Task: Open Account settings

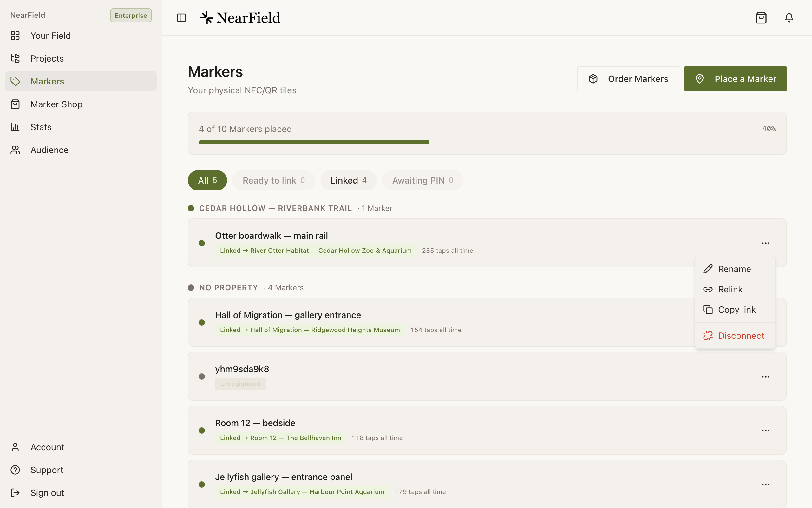Action: point(81,447)
